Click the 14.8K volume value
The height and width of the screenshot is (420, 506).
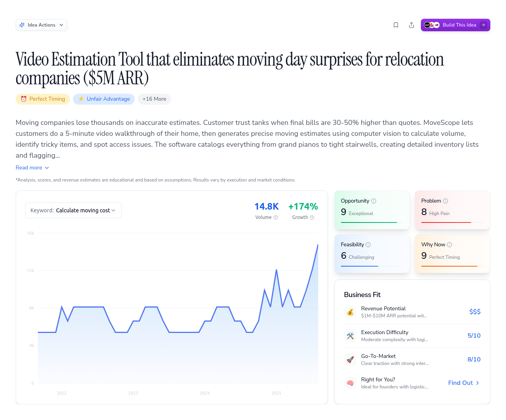pyautogui.click(x=267, y=206)
